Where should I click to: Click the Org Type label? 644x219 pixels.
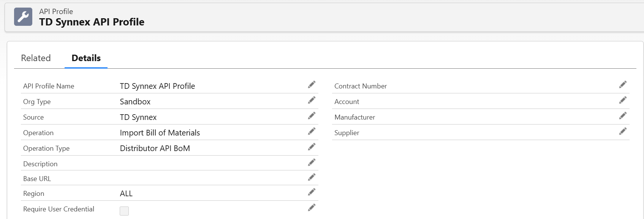37,102
